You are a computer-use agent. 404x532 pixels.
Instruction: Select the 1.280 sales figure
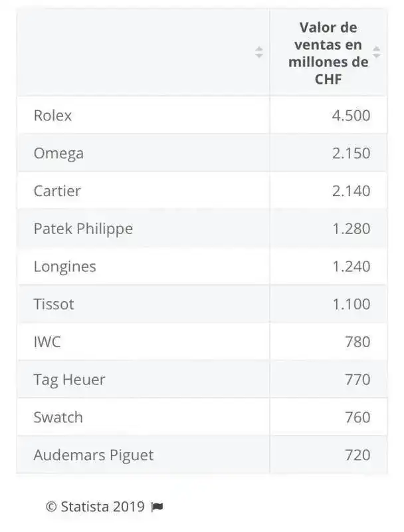(x=351, y=229)
